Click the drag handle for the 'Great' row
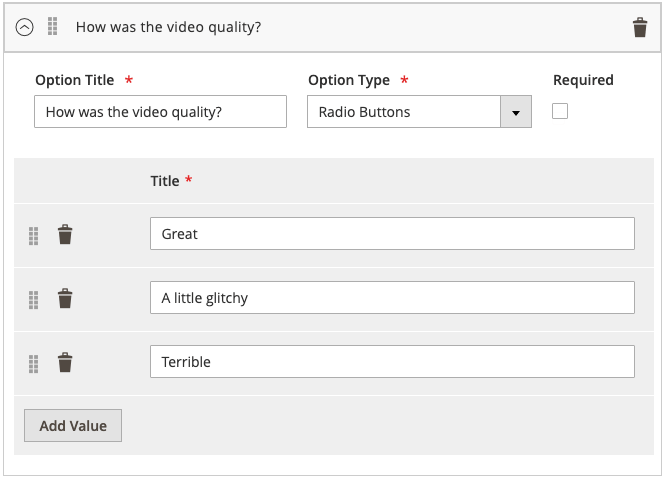This screenshot has height=478, width=664. click(33, 235)
